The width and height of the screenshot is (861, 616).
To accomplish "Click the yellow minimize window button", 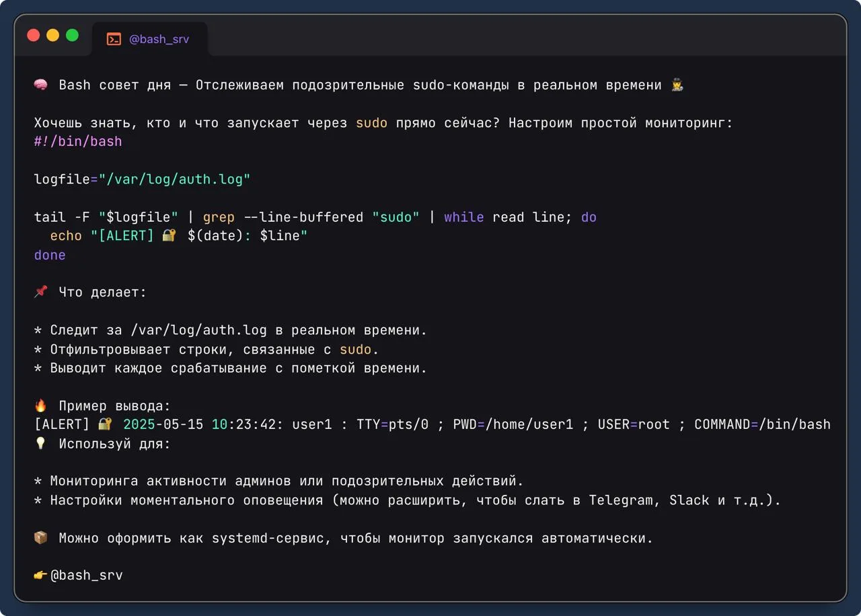I will 52,35.
